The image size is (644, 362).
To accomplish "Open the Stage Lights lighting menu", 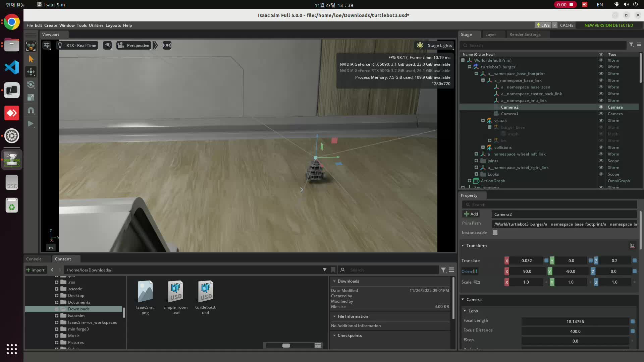I will click(x=434, y=45).
